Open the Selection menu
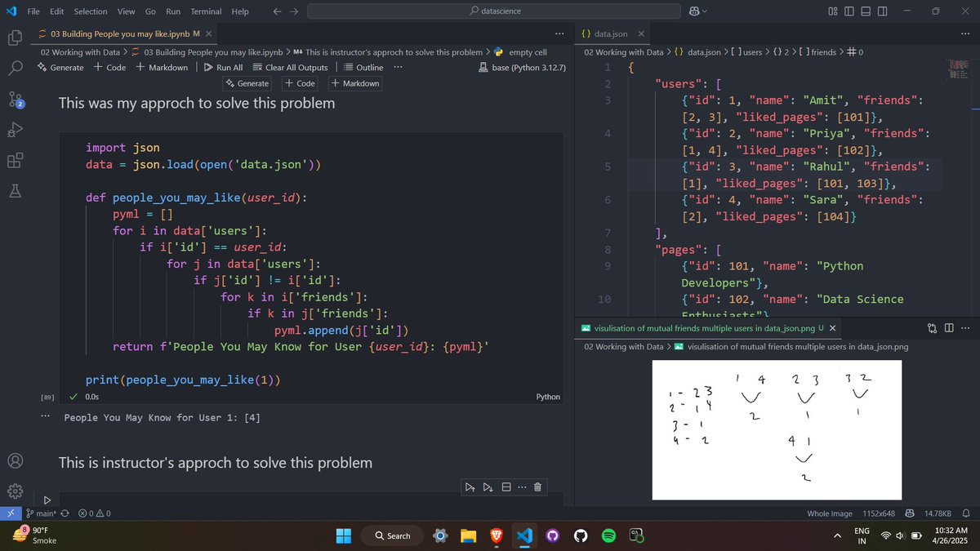This screenshot has height=551, width=980. pyautogui.click(x=90, y=11)
